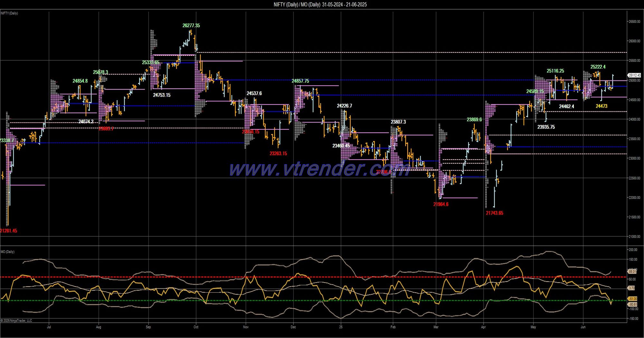644x338 pixels.
Task: Click the -51.00 MO value marker
Action: [633, 299]
